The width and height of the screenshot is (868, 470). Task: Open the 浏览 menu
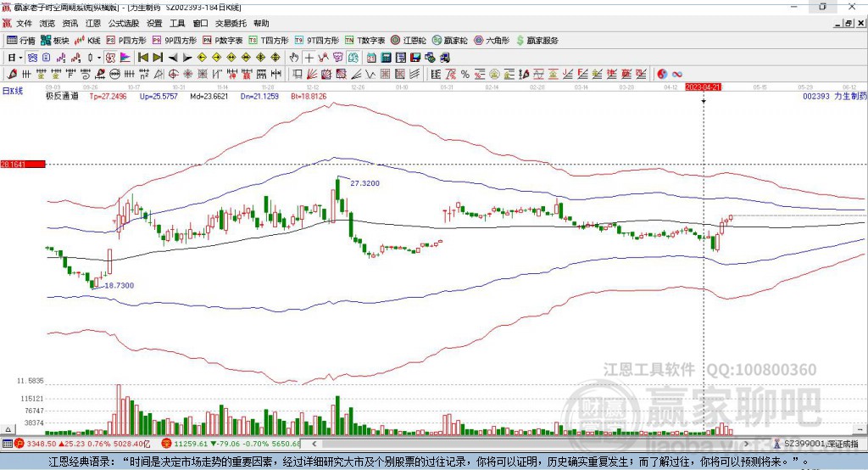(47, 23)
